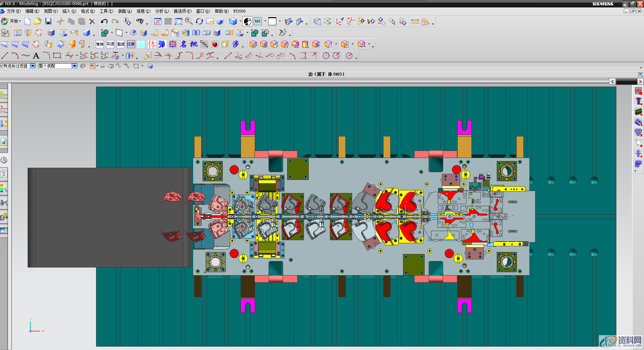Click the white background color swatch
Screen dimensions: 644x350
[x=272, y=22]
